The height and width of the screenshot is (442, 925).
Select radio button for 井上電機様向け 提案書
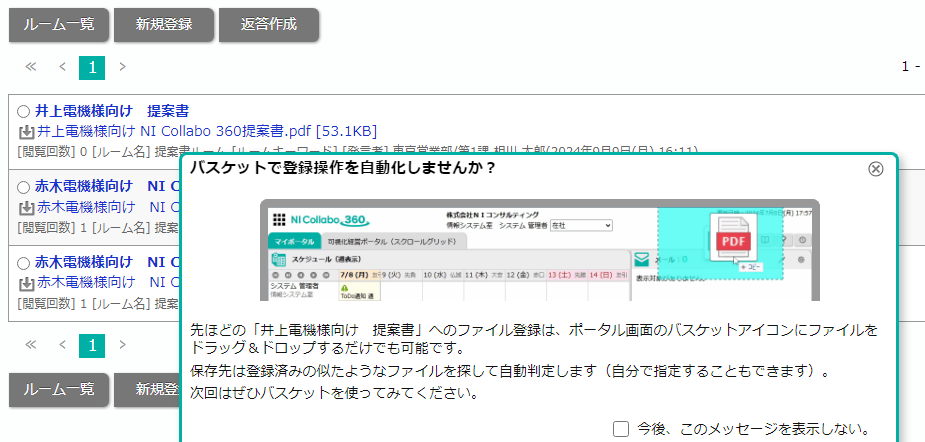tap(23, 112)
